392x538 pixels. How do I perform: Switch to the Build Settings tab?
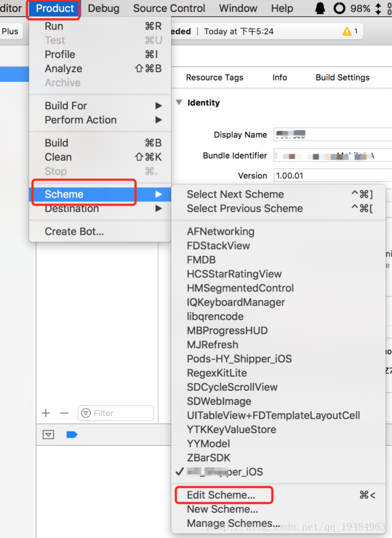click(x=342, y=78)
